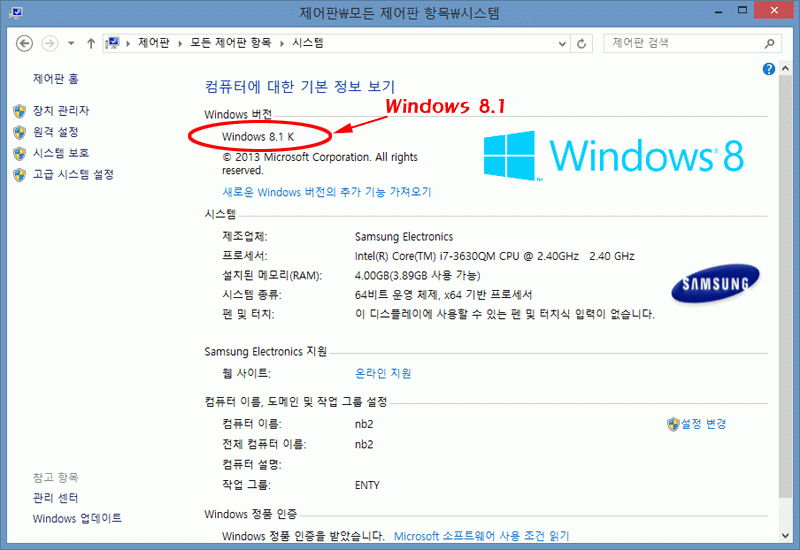Screen dimensions: 800x550
Task: Open help with the question mark icon
Action: (x=768, y=69)
